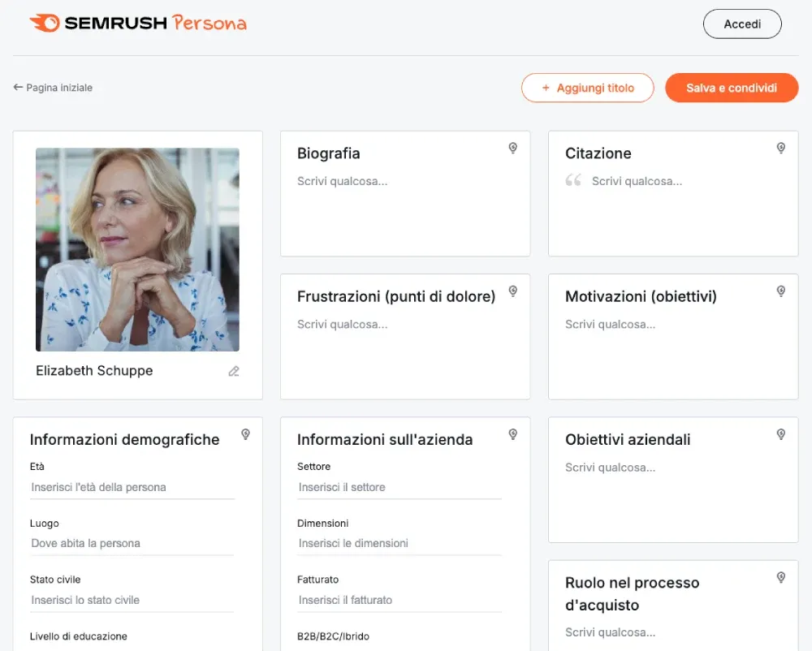
Task: Click Salva e condividi
Action: point(732,88)
